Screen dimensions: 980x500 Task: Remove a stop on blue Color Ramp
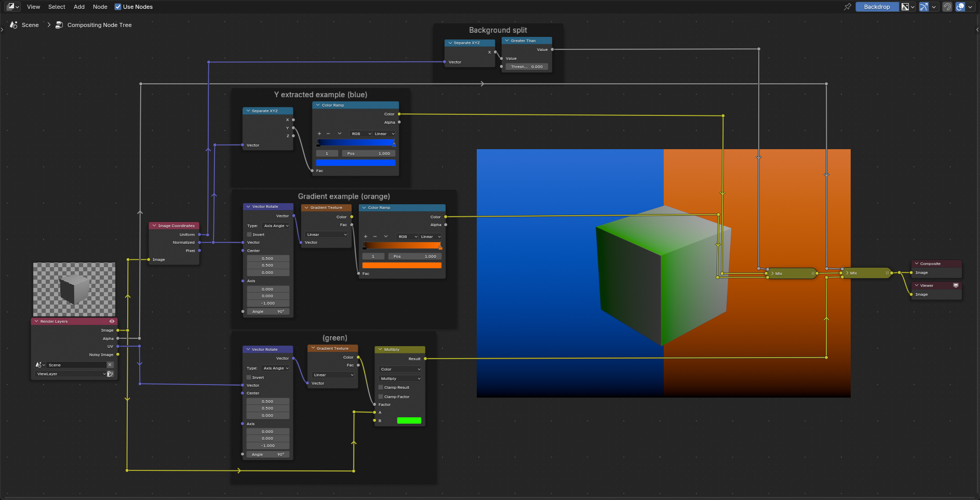328,134
